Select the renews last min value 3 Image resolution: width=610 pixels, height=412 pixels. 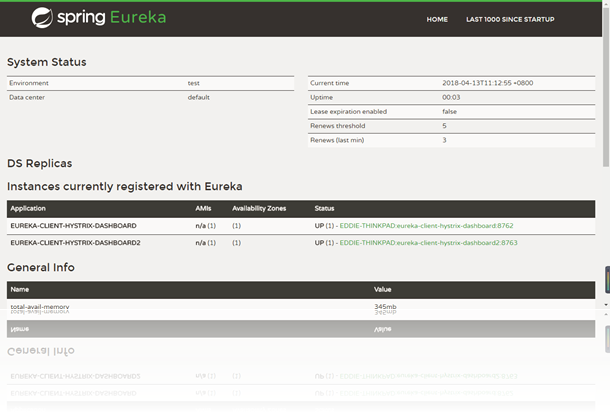tap(444, 140)
